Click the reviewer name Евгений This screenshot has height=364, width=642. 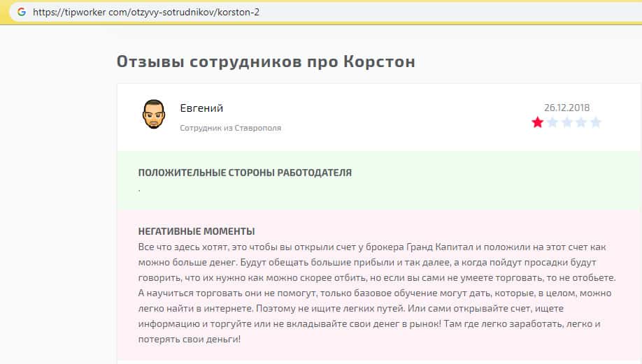pos(201,108)
